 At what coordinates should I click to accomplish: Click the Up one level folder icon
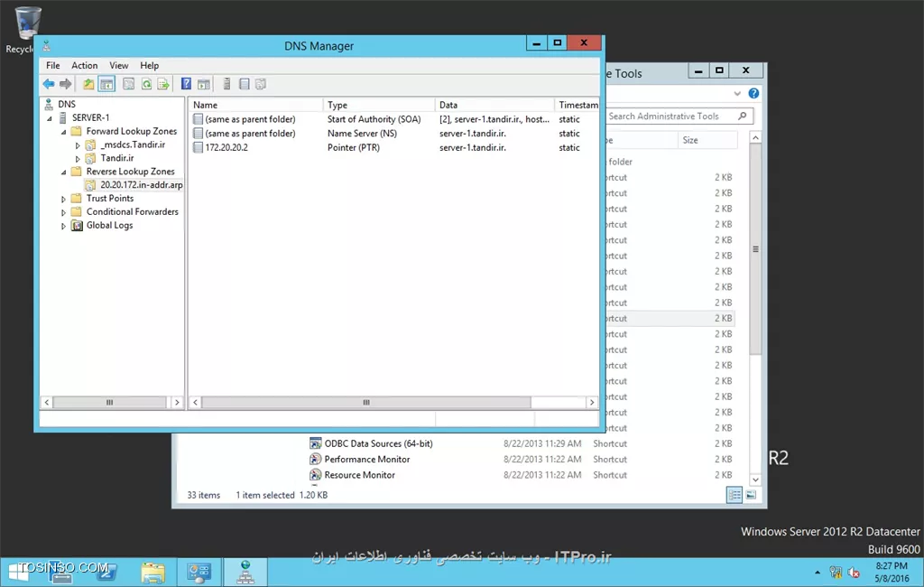coord(88,84)
